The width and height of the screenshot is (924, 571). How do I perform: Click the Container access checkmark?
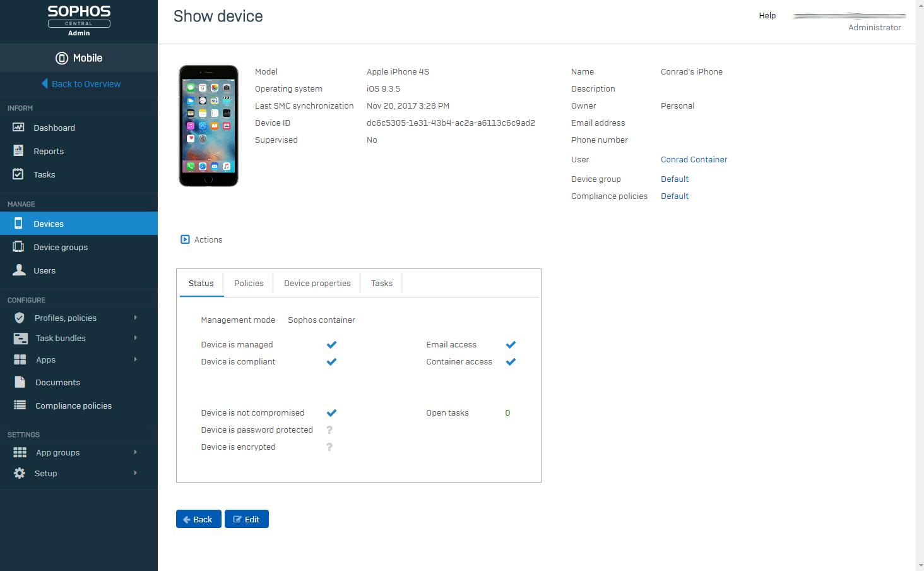pos(511,362)
